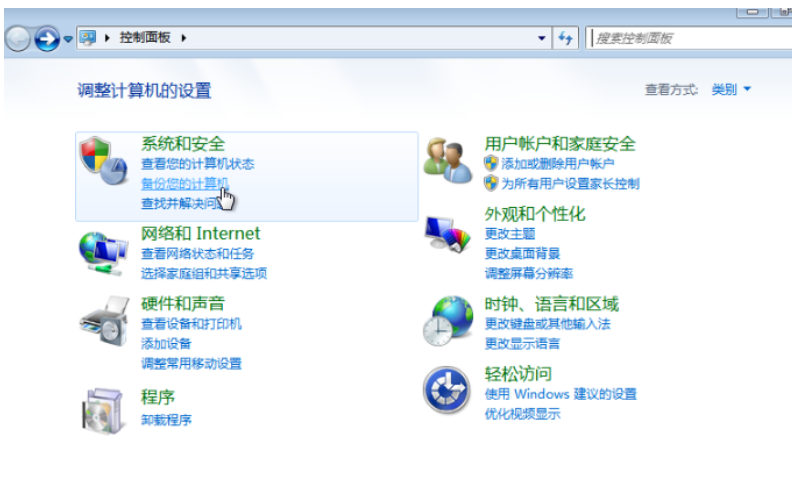The width and height of the screenshot is (792, 484).
Task: Click the Appearance and Personalization monitor icon
Action: (x=447, y=235)
